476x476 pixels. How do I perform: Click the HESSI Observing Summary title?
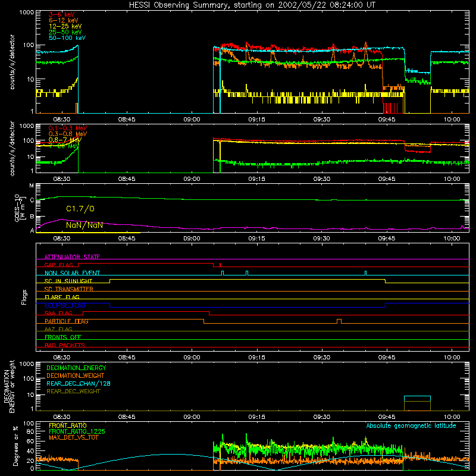(252, 5)
